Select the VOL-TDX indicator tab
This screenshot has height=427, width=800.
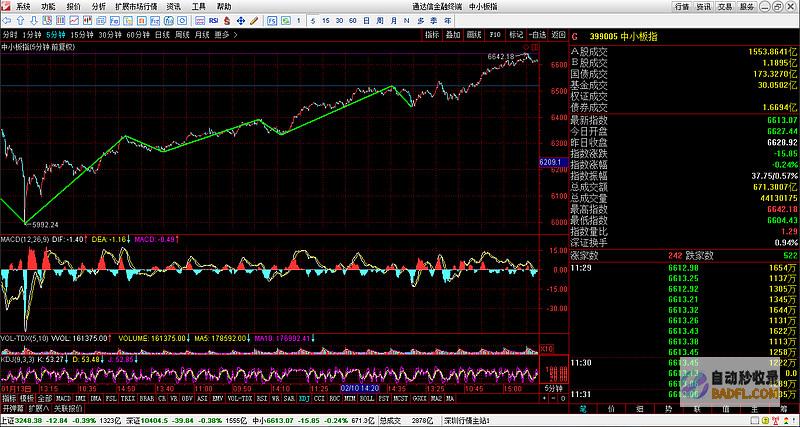coord(240,398)
